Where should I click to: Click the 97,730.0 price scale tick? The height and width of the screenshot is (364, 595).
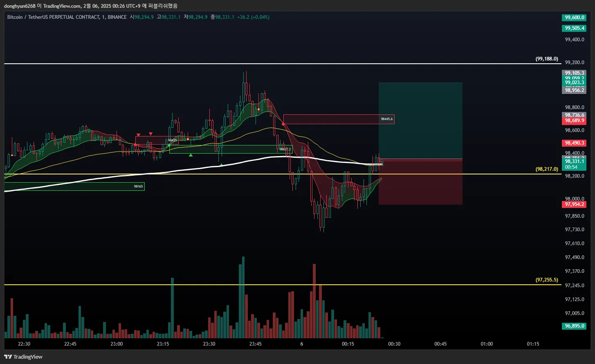574,230
